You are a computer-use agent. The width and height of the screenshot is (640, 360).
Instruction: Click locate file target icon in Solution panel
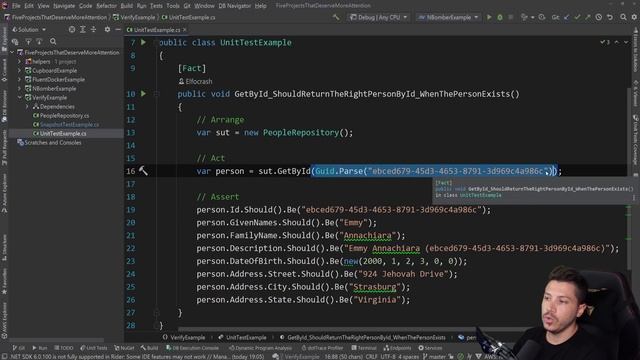click(x=72, y=30)
